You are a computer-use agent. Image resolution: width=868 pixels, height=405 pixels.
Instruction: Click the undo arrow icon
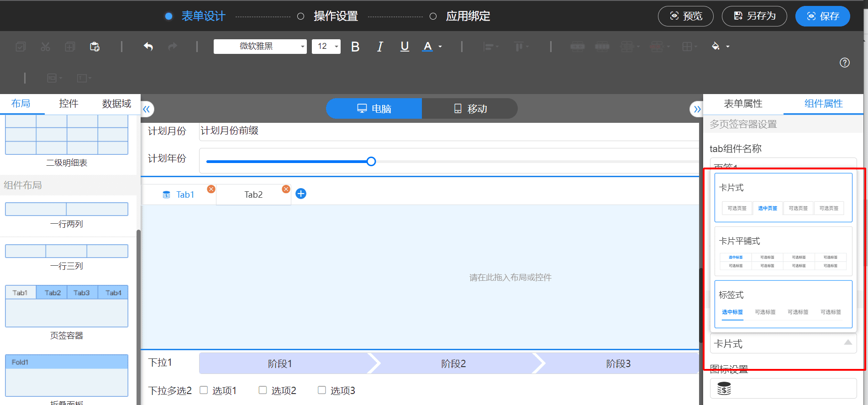148,47
